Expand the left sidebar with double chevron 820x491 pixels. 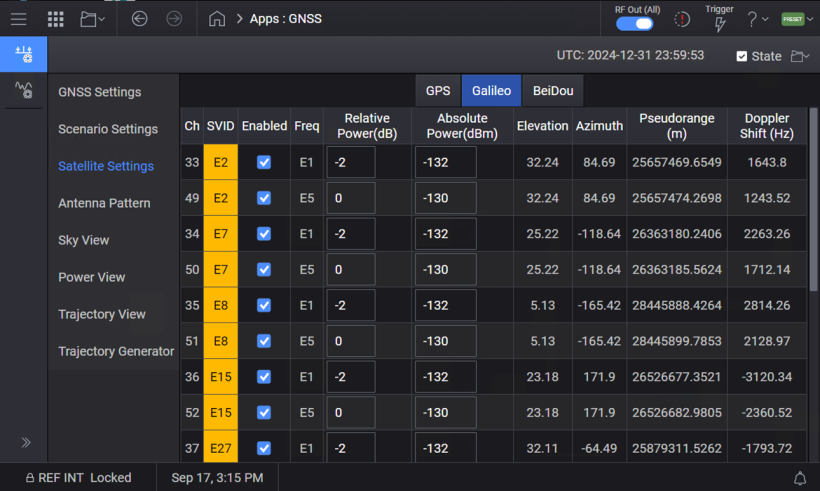[x=25, y=442]
